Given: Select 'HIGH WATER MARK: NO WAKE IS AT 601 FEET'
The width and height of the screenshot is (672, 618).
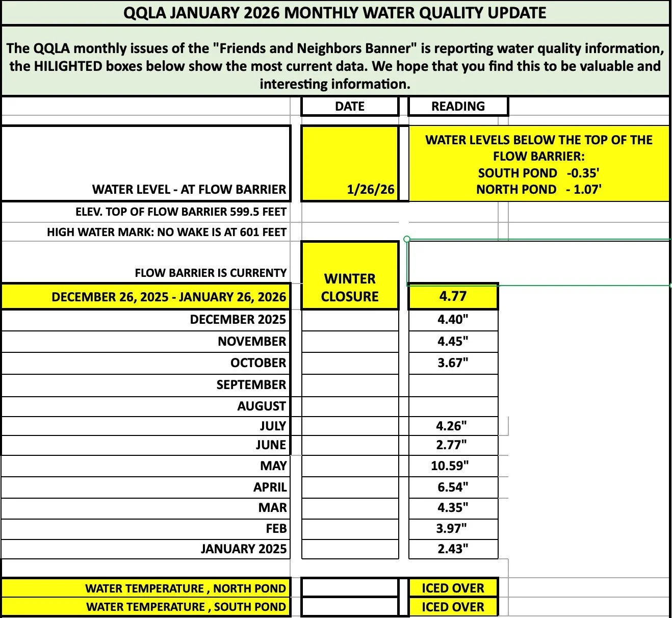Looking at the screenshot, I should (167, 232).
